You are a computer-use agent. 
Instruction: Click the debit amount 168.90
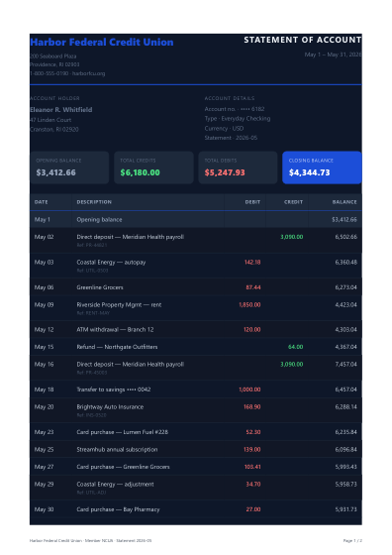pos(252,407)
